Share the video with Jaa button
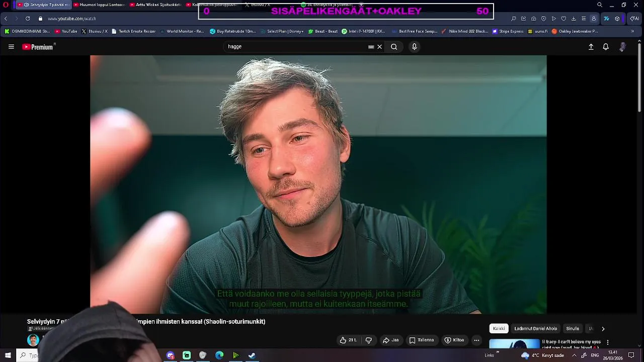This screenshot has width=644, height=362. 390,340
